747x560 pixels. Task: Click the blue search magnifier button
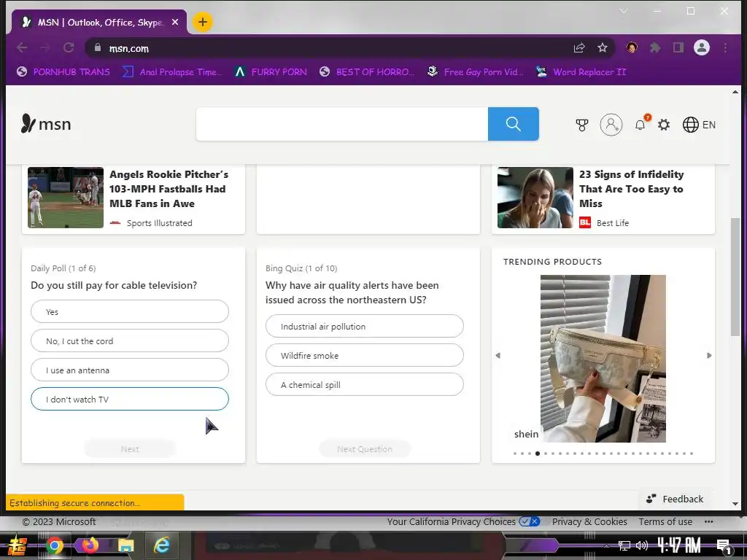pyautogui.click(x=513, y=124)
